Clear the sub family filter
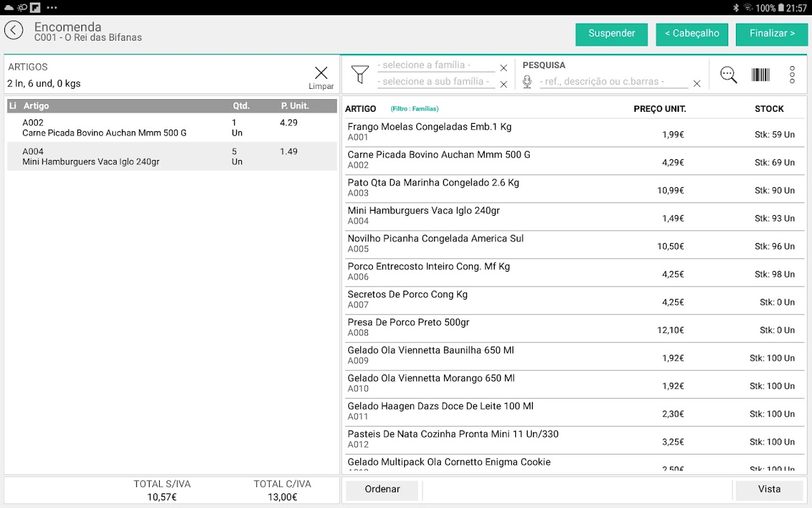The width and height of the screenshot is (812, 508). pyautogui.click(x=504, y=84)
